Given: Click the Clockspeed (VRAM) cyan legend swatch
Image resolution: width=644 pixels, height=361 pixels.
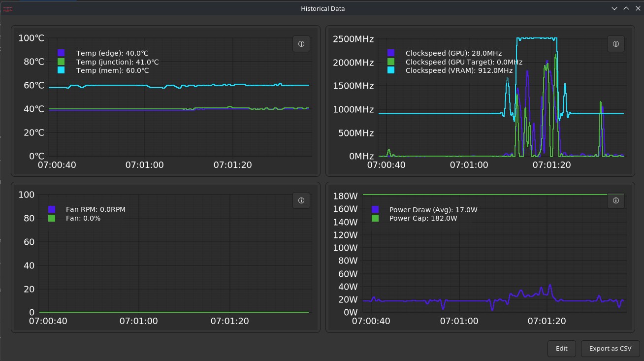Looking at the screenshot, I should [x=391, y=70].
